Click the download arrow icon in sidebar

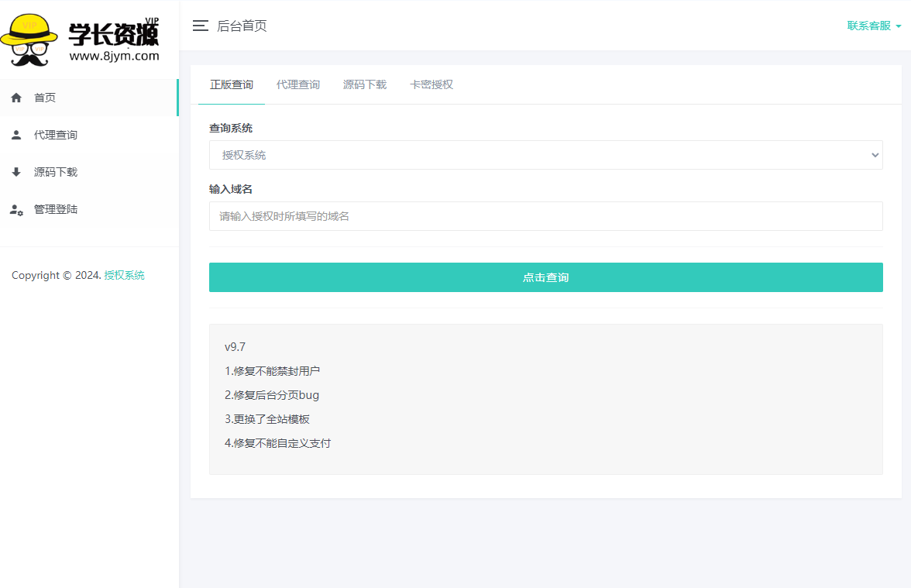[x=16, y=172]
